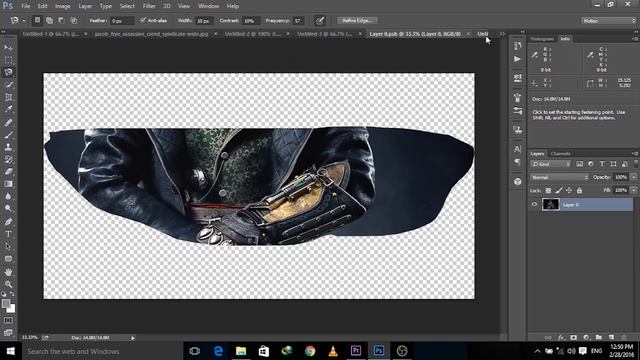Viewport: 640px width, 360px height.
Task: Select the Zoom tool
Action: pos(8,284)
